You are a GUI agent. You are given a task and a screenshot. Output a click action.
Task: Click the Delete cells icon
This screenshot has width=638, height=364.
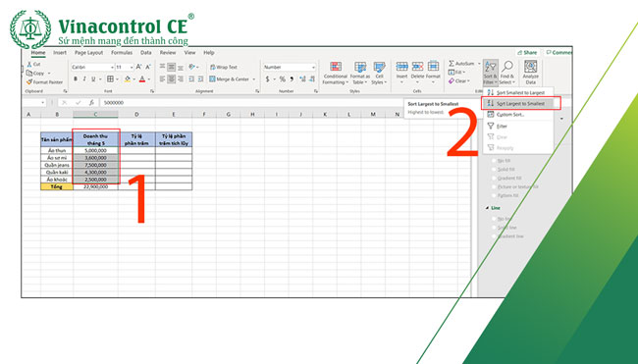pos(417,67)
